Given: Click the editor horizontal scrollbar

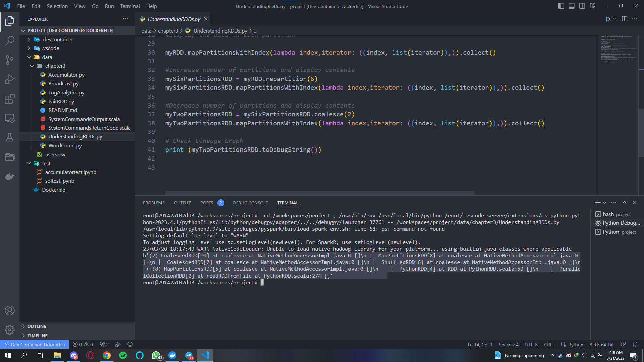Looking at the screenshot, I should click(x=320, y=193).
